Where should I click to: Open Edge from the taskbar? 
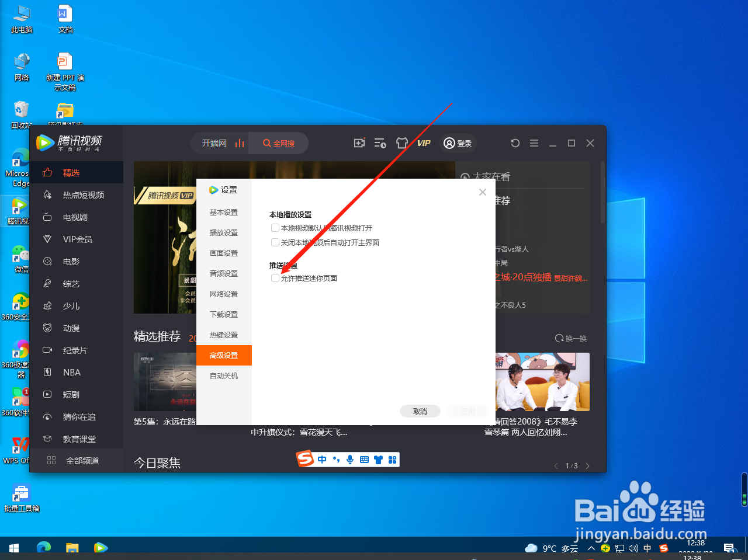click(44, 548)
